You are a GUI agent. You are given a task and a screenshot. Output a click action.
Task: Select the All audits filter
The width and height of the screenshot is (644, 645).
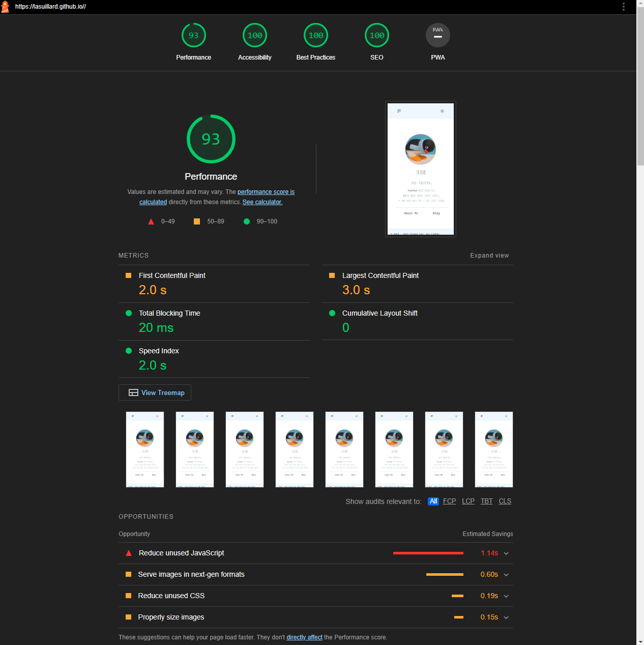point(433,501)
